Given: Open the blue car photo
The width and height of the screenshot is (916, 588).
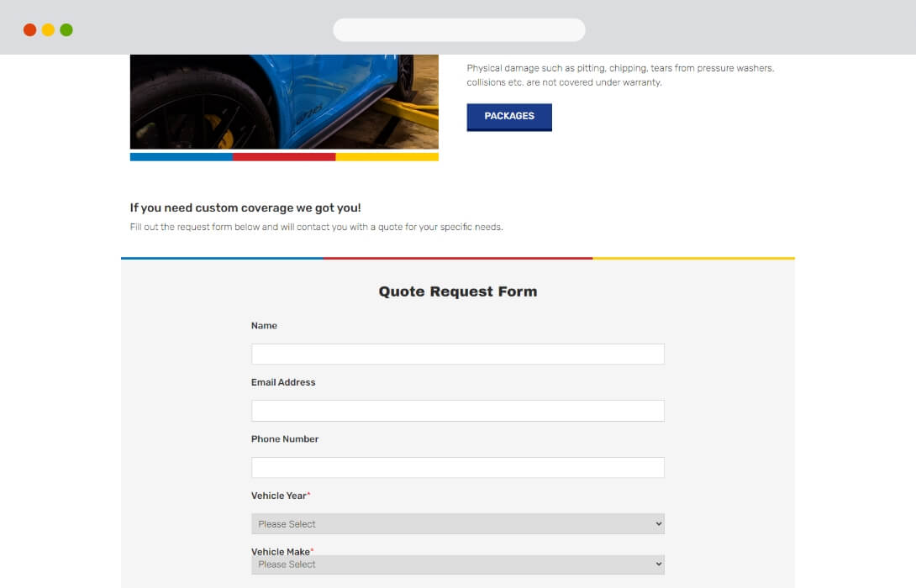Looking at the screenshot, I should (284, 102).
